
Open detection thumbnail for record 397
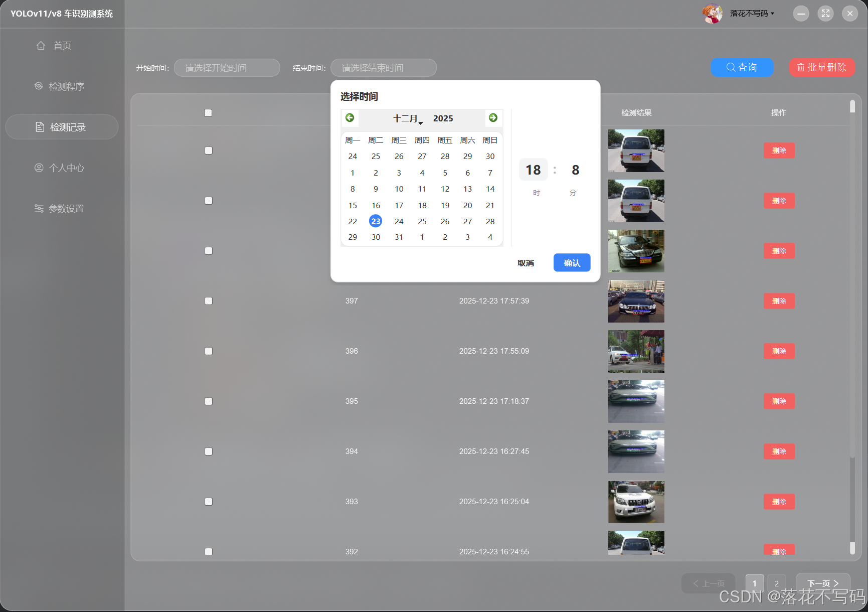636,301
